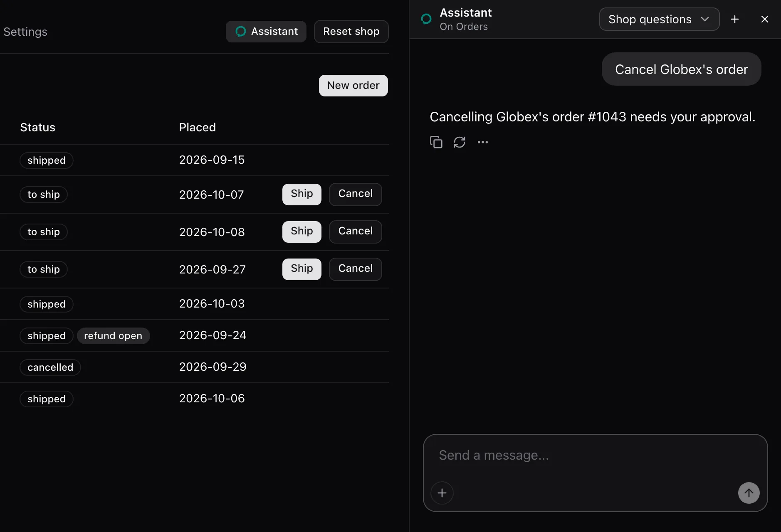Click the send message arrow button
Screen dimensions: 781x532
pyautogui.click(x=749, y=493)
